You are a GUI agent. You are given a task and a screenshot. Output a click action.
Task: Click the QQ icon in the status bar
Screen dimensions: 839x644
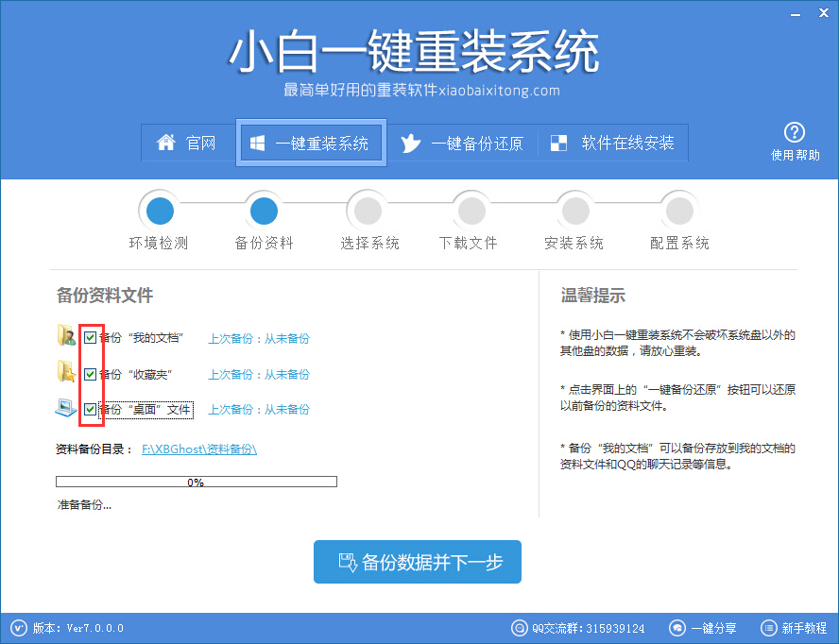point(519,628)
